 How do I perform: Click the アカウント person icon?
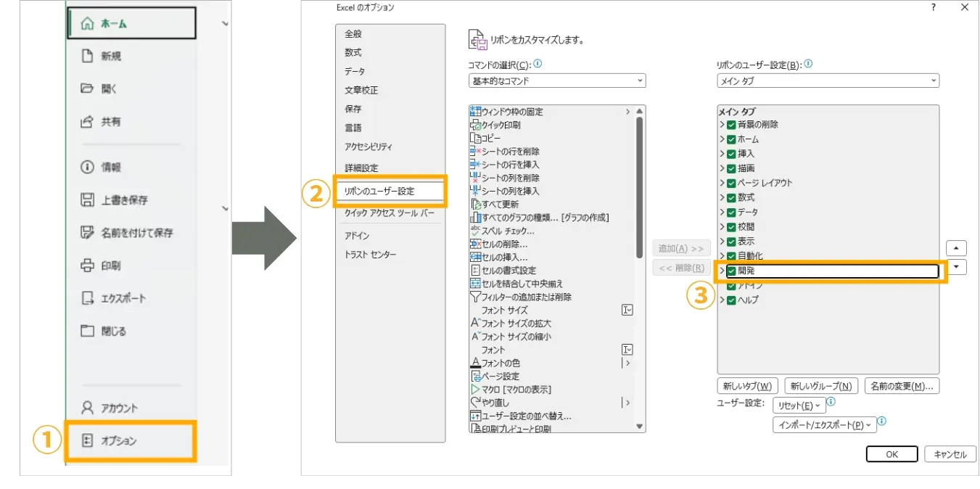[x=87, y=408]
